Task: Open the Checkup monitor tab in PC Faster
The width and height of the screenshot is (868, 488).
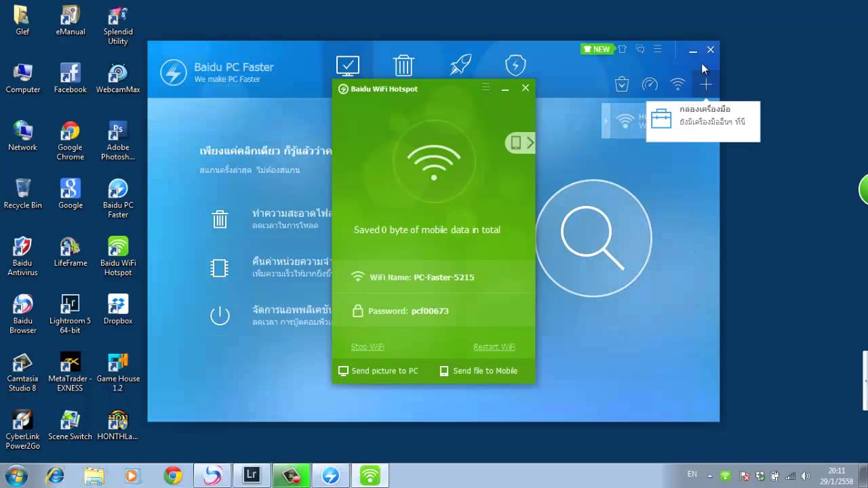Action: click(348, 66)
